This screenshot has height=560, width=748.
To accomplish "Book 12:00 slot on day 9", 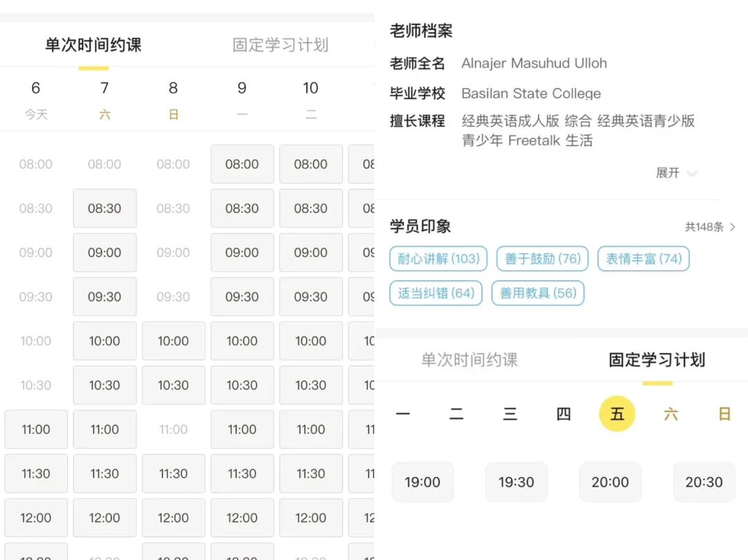I will tap(242, 518).
